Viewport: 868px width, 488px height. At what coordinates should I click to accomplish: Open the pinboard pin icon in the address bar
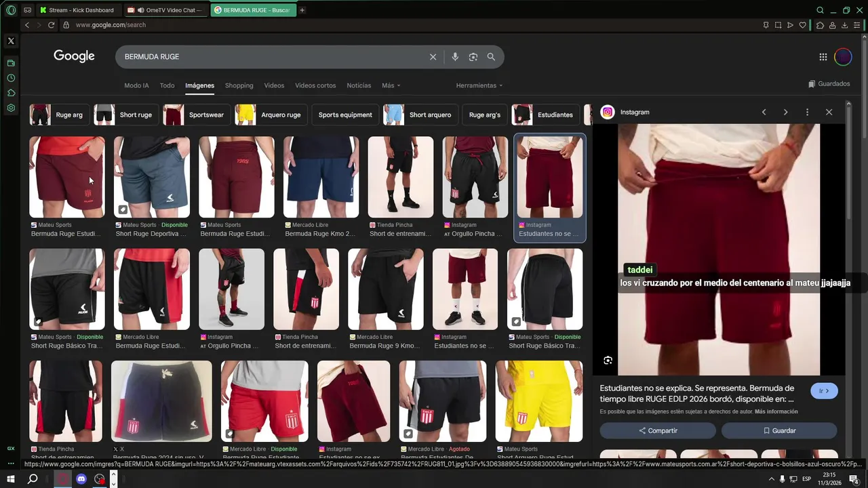pyautogui.click(x=766, y=25)
